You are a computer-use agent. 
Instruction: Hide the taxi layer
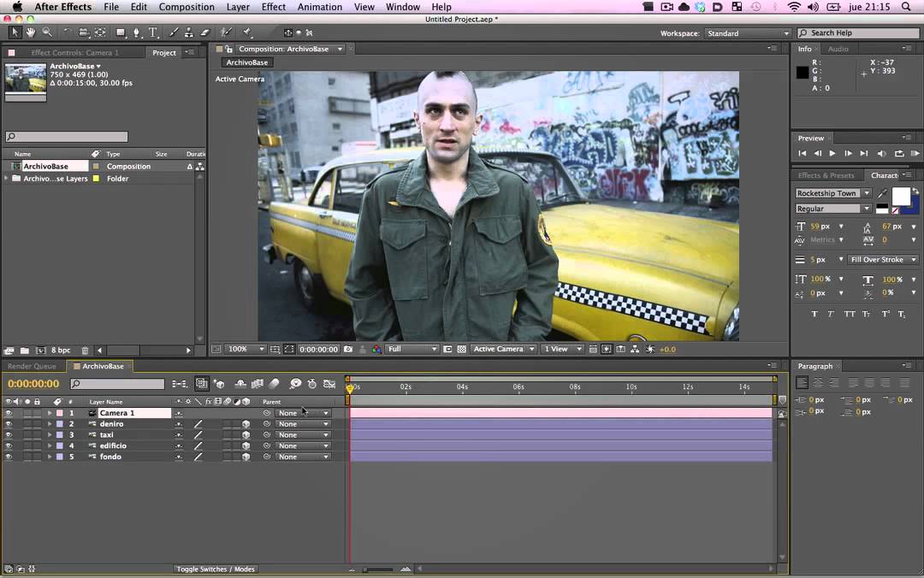point(9,435)
